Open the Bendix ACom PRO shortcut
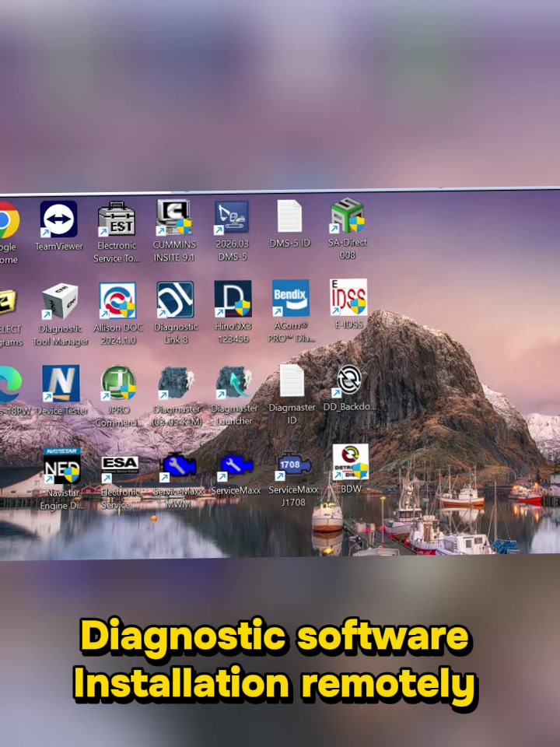The height and width of the screenshot is (747, 560). pos(290,298)
